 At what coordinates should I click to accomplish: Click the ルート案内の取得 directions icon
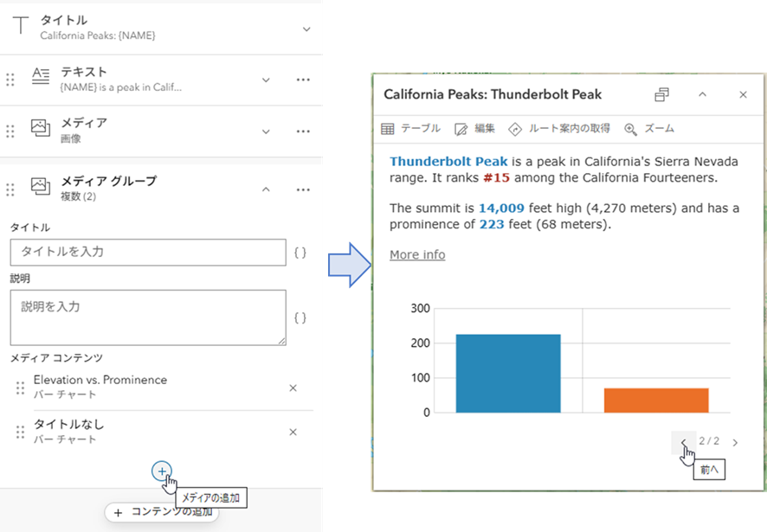click(515, 129)
